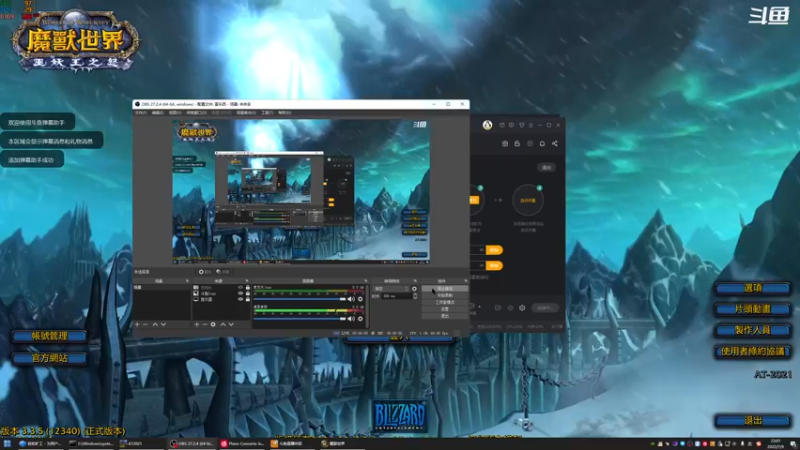The image size is (800, 450).
Task: Click the transition duration input field
Action: (397, 296)
